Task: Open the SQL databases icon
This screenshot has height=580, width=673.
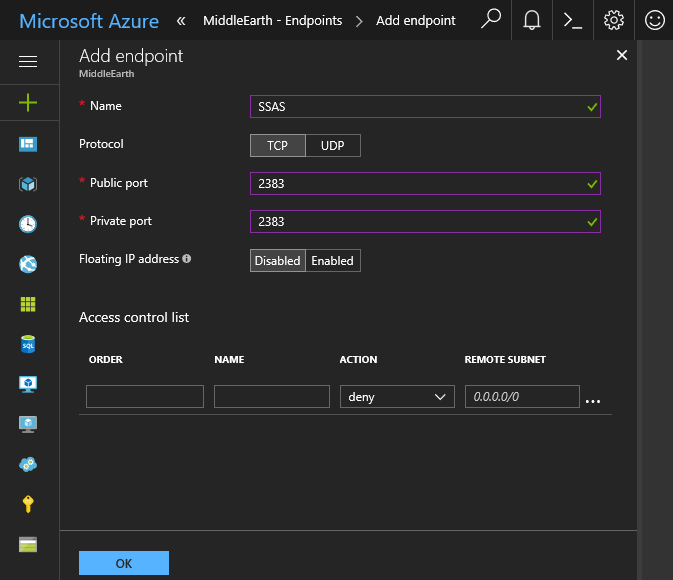Action: 28,344
